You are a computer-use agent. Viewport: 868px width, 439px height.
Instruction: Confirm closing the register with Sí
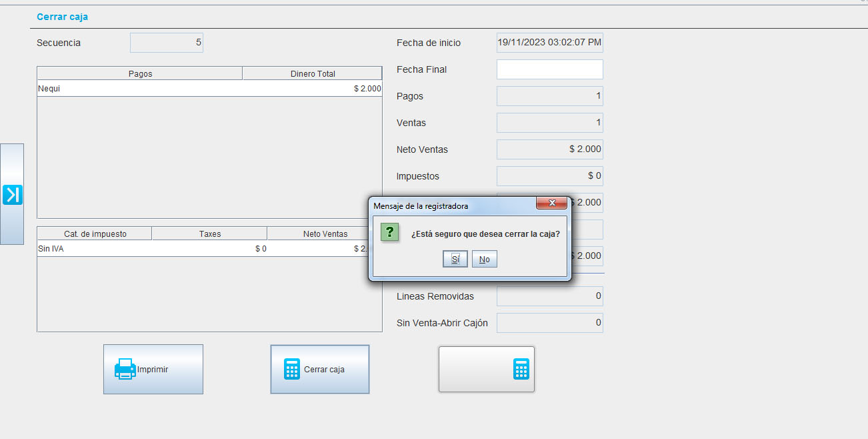point(455,259)
